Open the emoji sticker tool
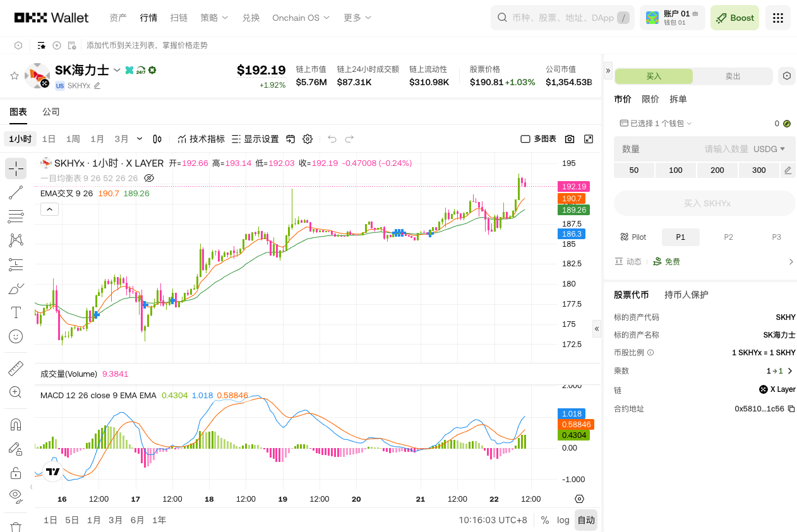The image size is (797, 532). click(16, 336)
